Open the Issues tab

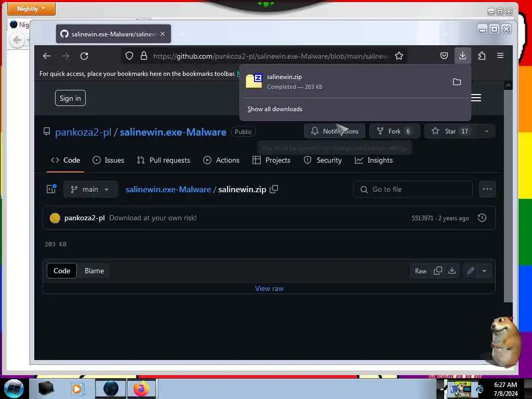[x=108, y=160]
